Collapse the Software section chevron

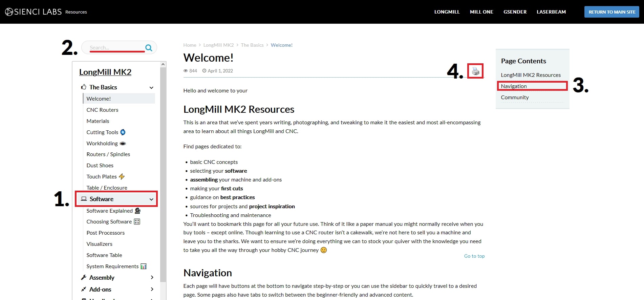(151, 199)
